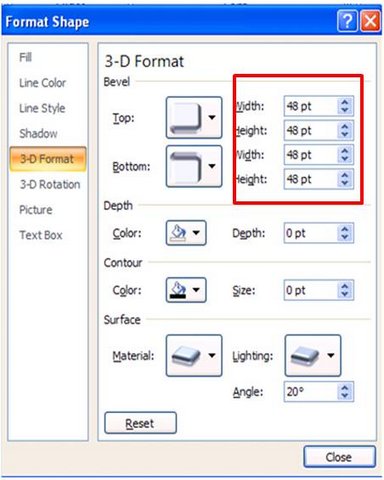Screen dimensions: 384x480
Task: Expand the Top bevel dropdown arrow
Action: tap(212, 117)
